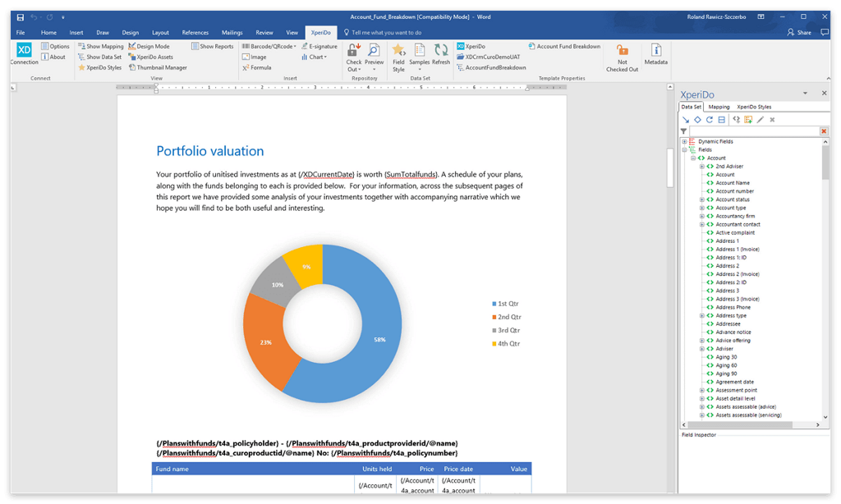Open XperiDo Assets

(x=151, y=57)
